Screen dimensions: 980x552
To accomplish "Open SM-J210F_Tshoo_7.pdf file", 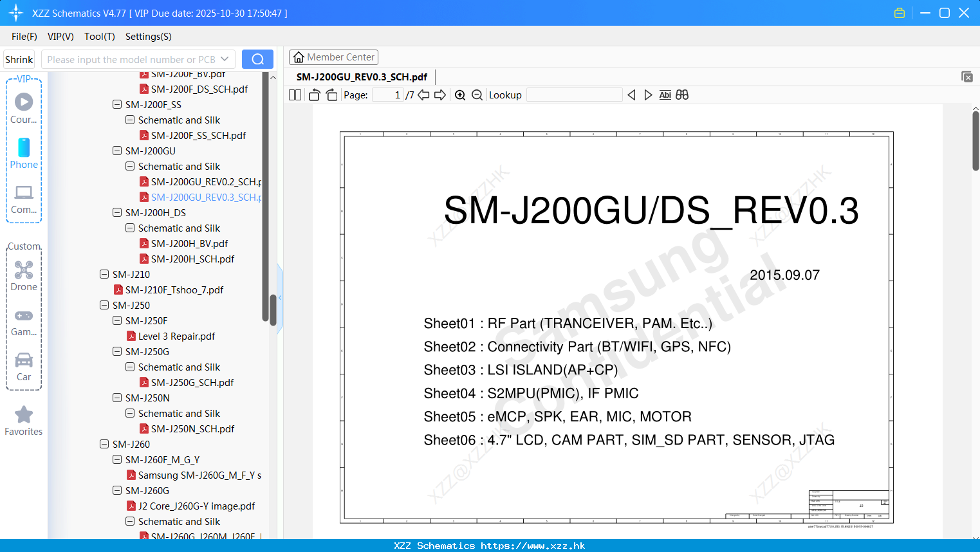I will pyautogui.click(x=174, y=290).
